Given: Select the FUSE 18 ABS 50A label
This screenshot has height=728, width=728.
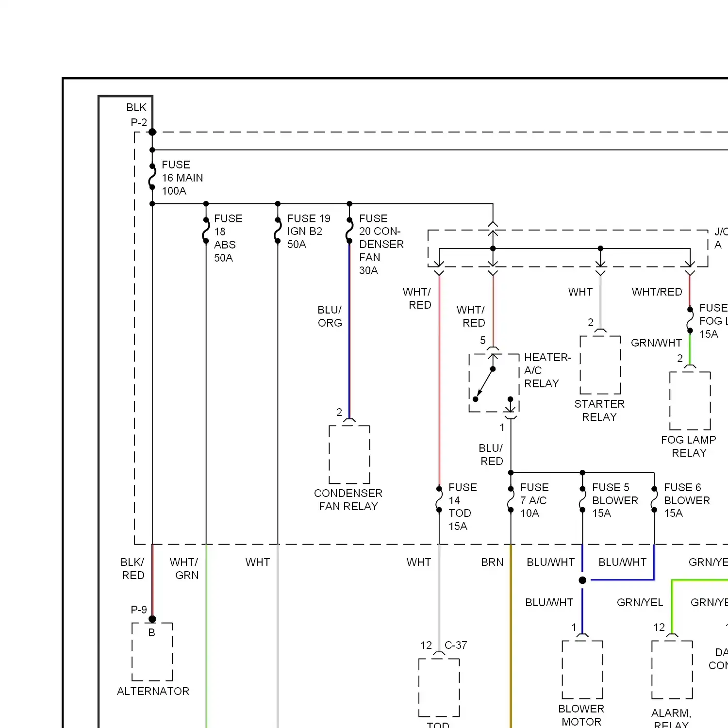Looking at the screenshot, I should pos(228,238).
